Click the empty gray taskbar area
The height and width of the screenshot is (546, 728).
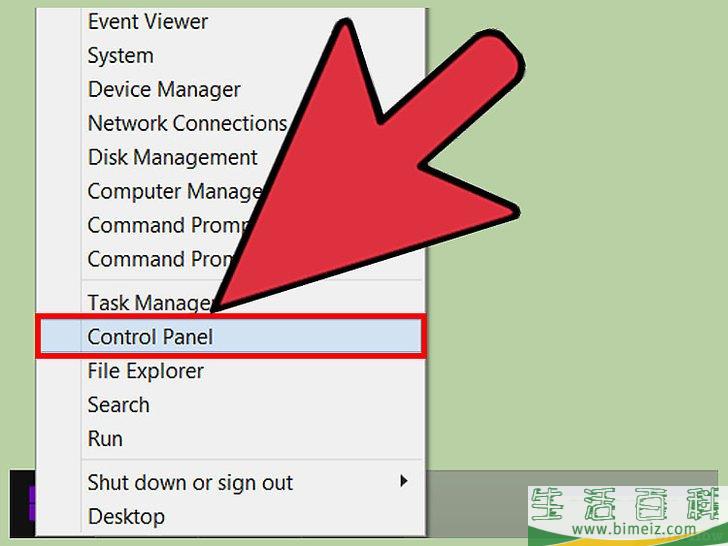click(476, 479)
